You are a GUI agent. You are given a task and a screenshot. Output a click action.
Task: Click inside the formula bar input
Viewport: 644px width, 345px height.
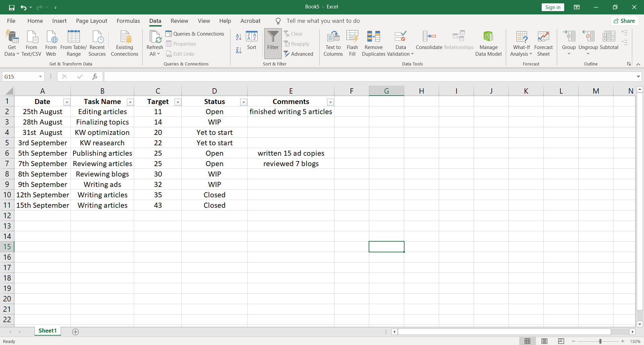pyautogui.click(x=369, y=77)
